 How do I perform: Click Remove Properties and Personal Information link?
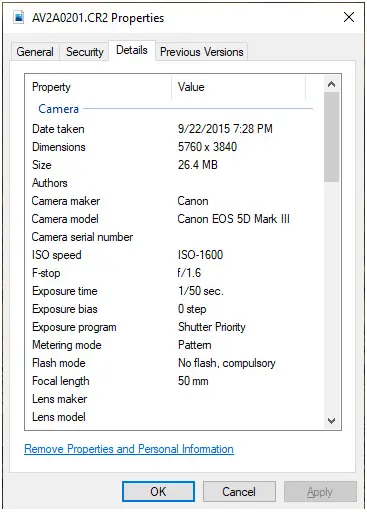(x=129, y=449)
